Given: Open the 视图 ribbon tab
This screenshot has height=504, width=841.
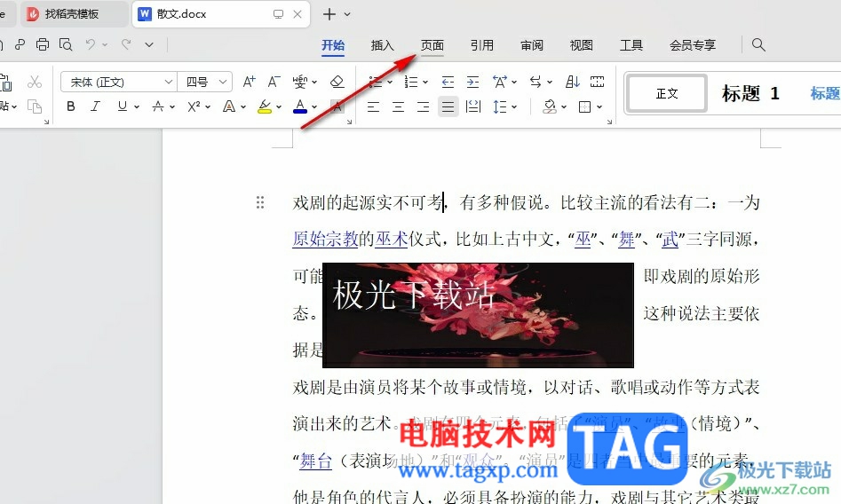Looking at the screenshot, I should 582,45.
